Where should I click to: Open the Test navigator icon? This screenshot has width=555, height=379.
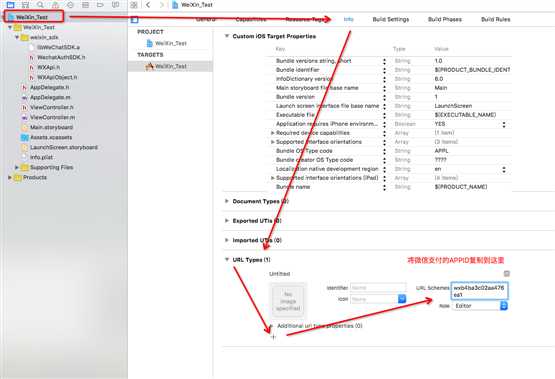pyautogui.click(x=70, y=5)
